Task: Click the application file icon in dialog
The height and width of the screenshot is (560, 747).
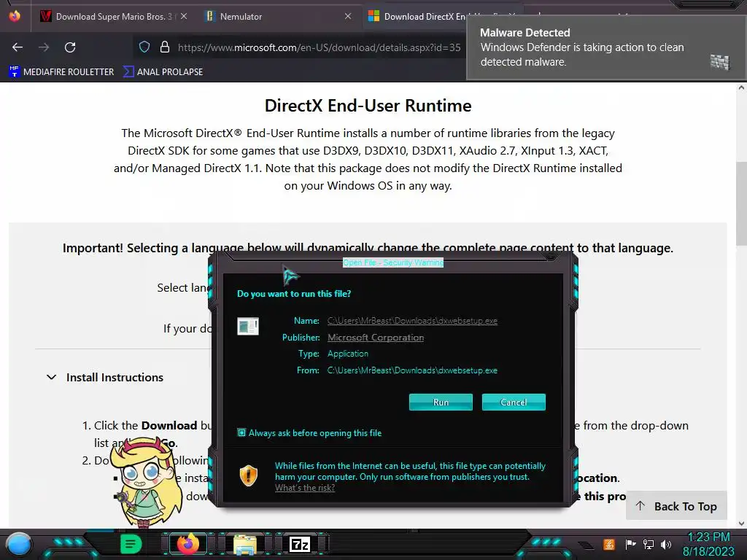Action: click(x=248, y=327)
